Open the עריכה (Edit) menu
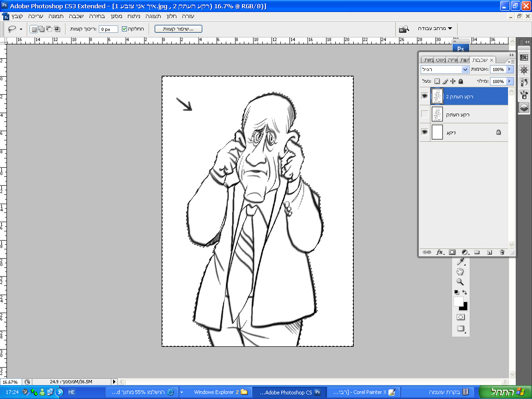 pyautogui.click(x=36, y=16)
